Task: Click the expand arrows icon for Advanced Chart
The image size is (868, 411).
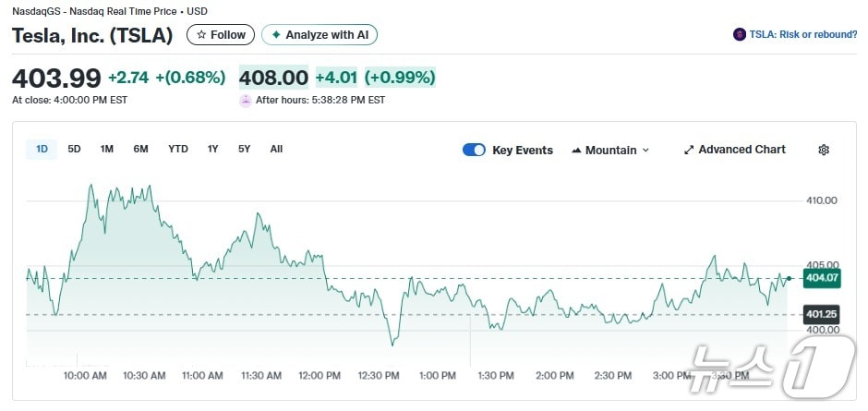Action: [x=689, y=150]
